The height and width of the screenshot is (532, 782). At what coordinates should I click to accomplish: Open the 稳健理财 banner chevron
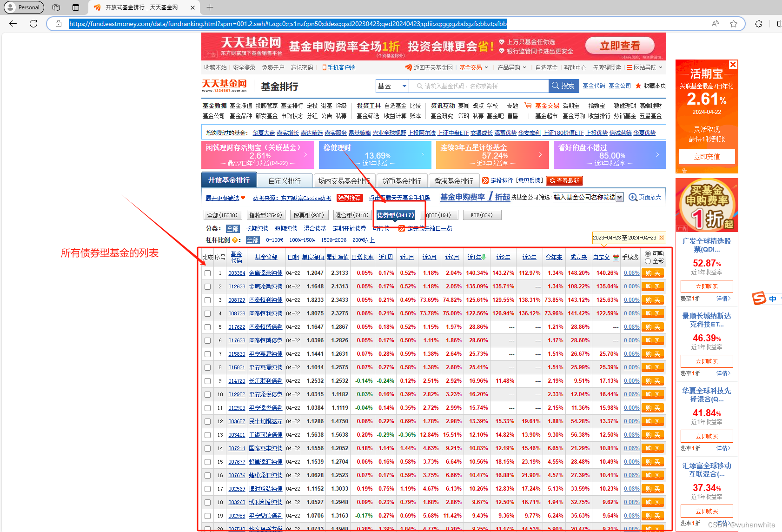(423, 154)
